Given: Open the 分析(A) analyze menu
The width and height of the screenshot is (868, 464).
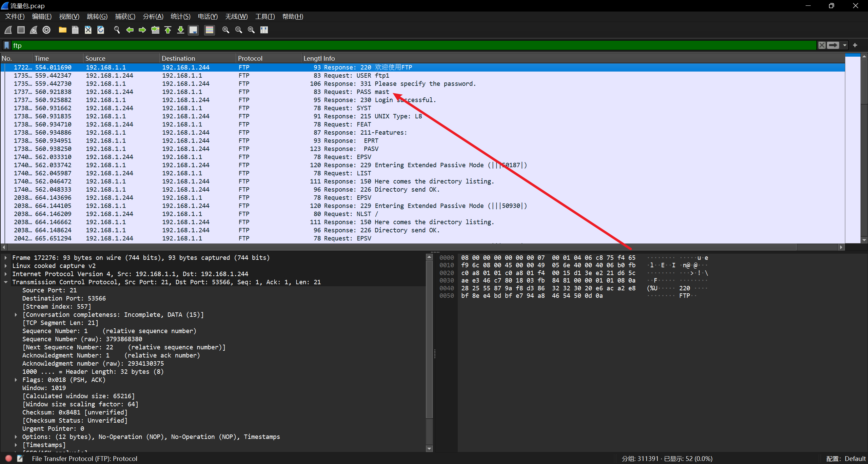Looking at the screenshot, I should click(x=153, y=17).
